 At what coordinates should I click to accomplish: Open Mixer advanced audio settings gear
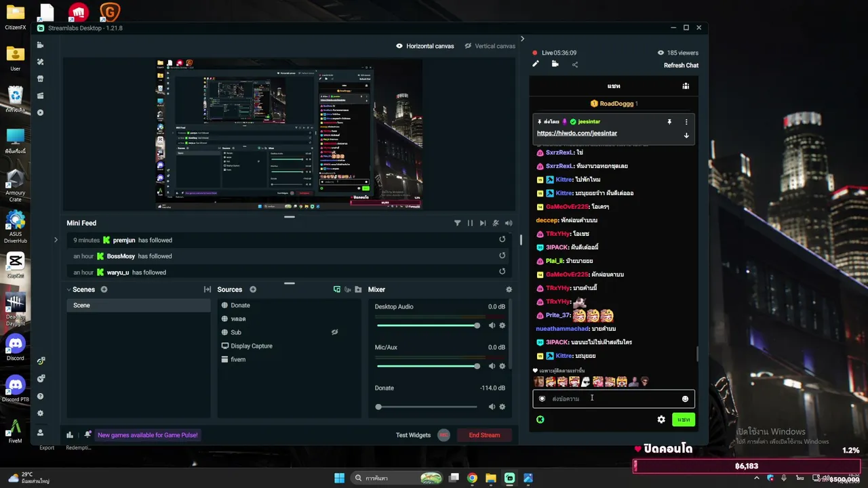509,289
